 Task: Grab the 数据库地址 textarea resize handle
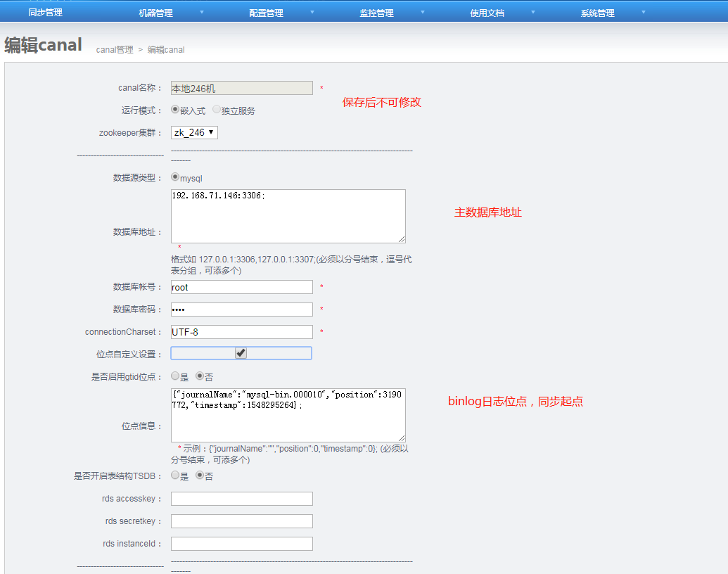pyautogui.click(x=402, y=239)
